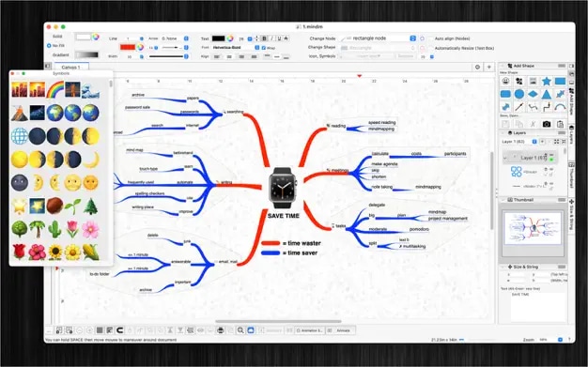The image size is (588, 367).
Task: Add the wavy curve line shape
Action: [533, 107]
